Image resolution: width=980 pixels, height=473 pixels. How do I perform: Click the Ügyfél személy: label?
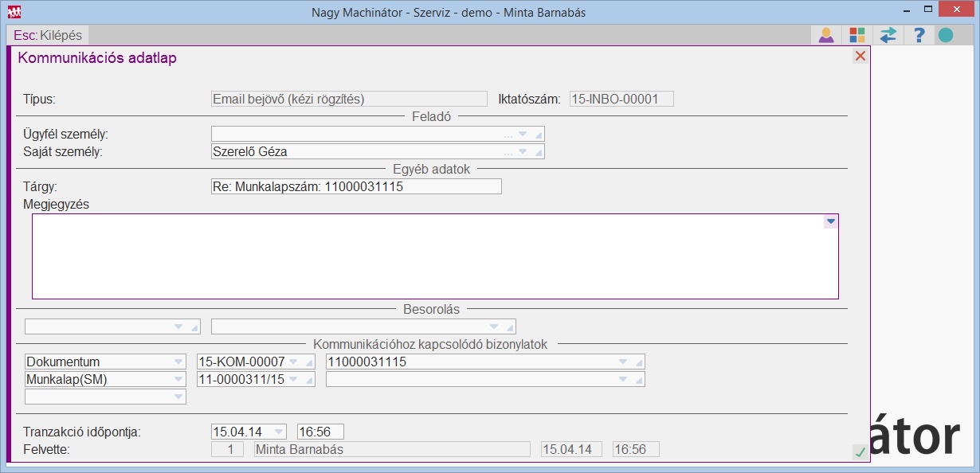(x=65, y=134)
